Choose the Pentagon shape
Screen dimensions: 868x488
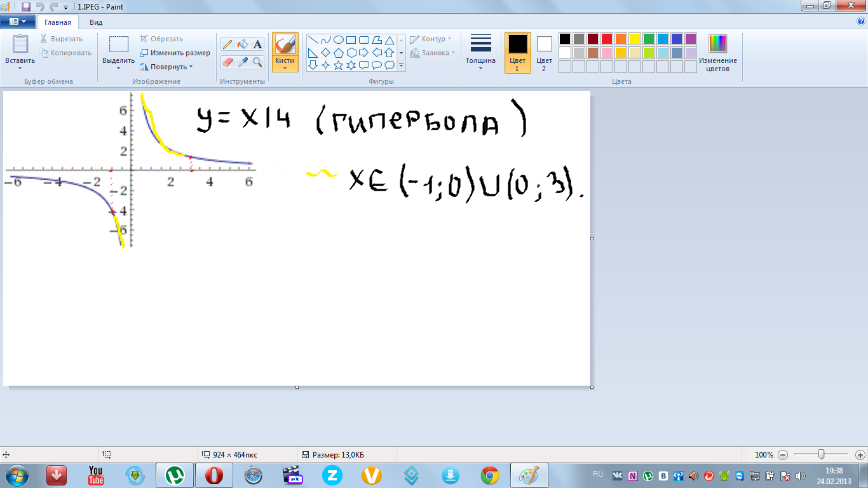(x=339, y=53)
